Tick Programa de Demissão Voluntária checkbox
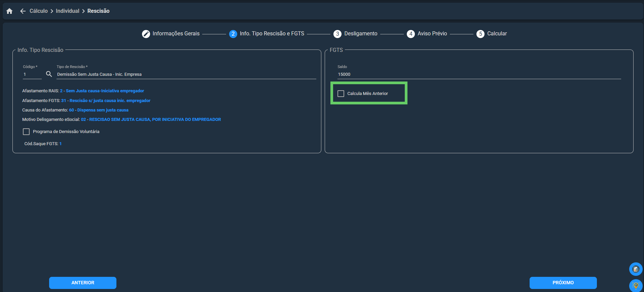Image resolution: width=644 pixels, height=292 pixels. click(x=26, y=132)
